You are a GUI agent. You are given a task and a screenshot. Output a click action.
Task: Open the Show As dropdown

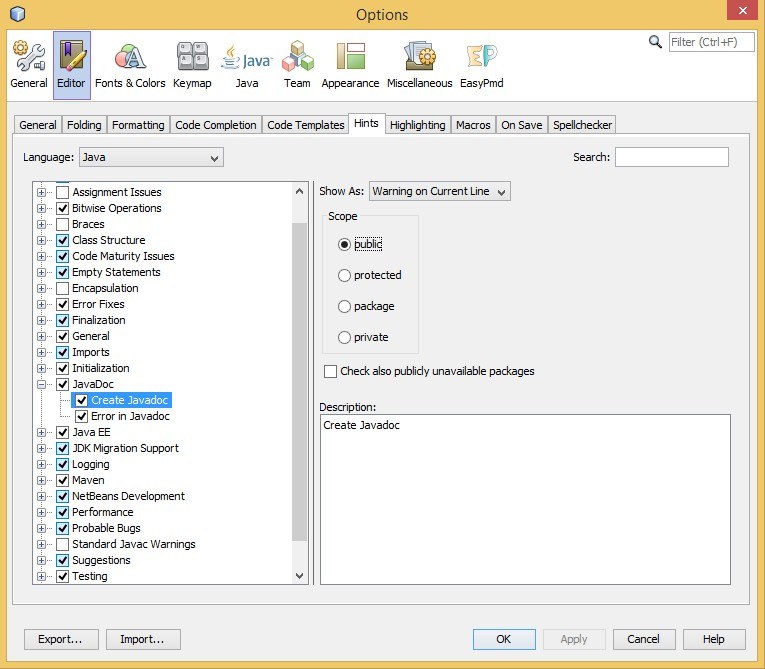click(439, 191)
